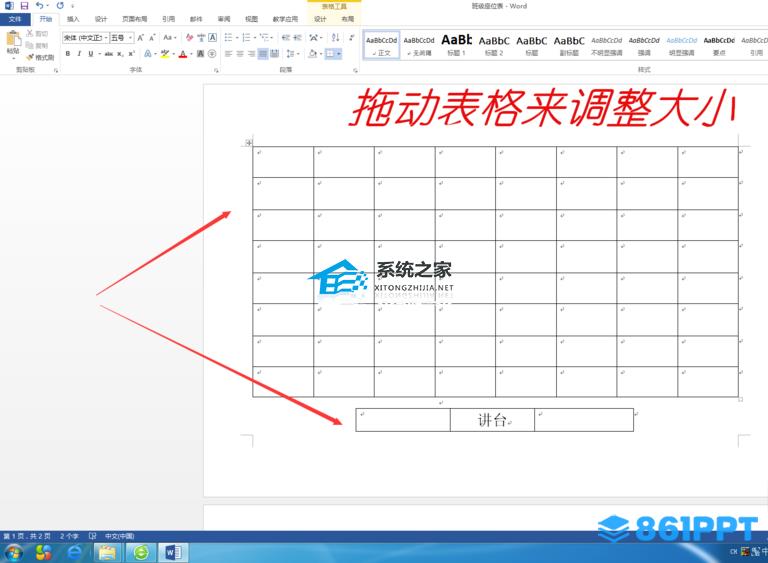Select the Format Painter brush

coord(30,57)
